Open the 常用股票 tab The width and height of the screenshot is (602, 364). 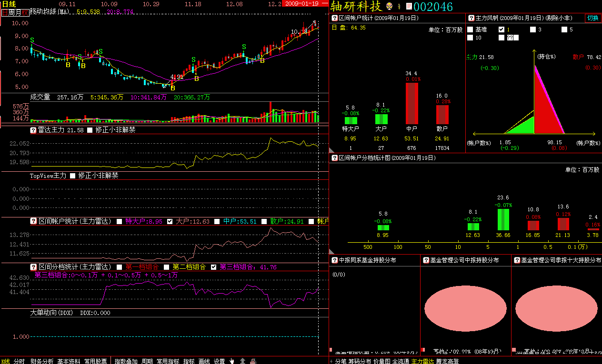[x=96, y=361]
